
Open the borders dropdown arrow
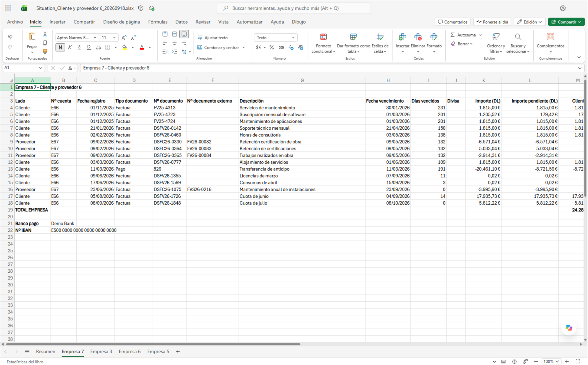point(116,48)
